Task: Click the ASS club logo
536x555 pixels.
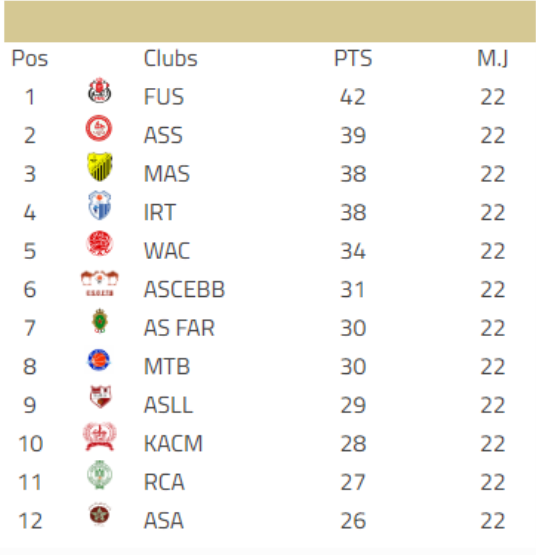Action: (x=99, y=128)
